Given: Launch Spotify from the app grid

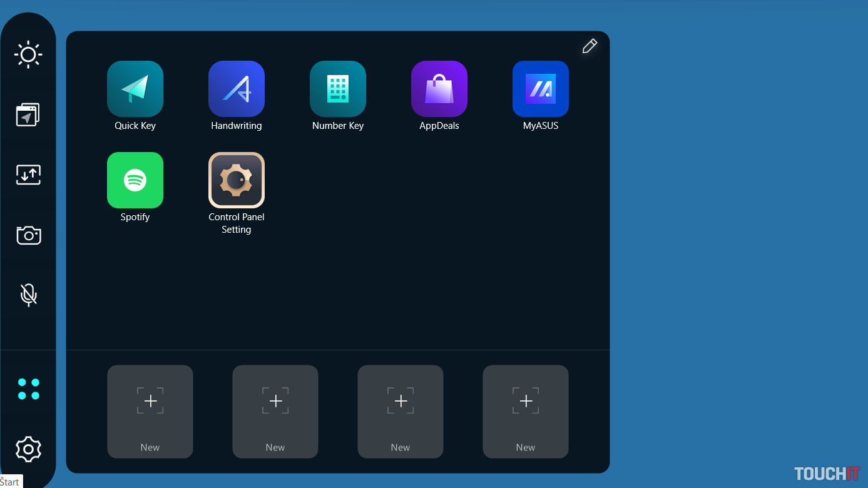Looking at the screenshot, I should pos(135,180).
